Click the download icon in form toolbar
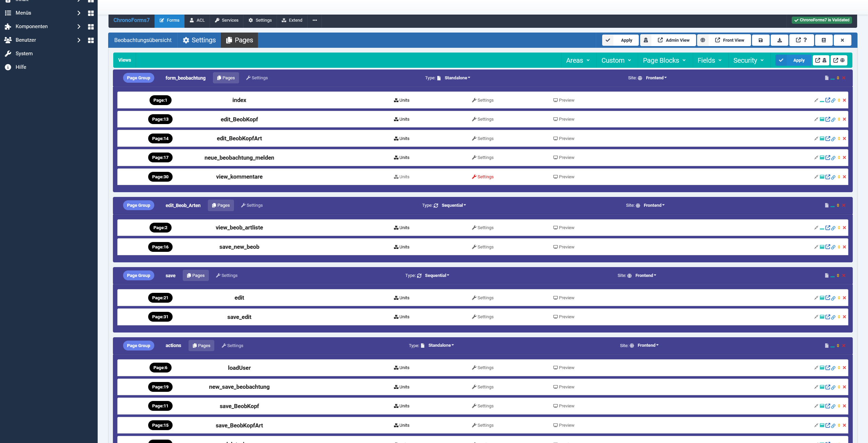Viewport: 868px width, 443px height. tap(780, 40)
